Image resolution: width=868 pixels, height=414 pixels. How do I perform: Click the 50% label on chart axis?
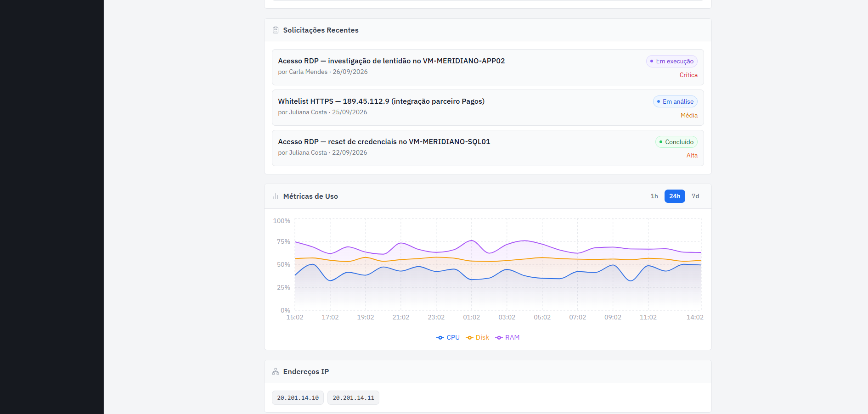point(283,264)
